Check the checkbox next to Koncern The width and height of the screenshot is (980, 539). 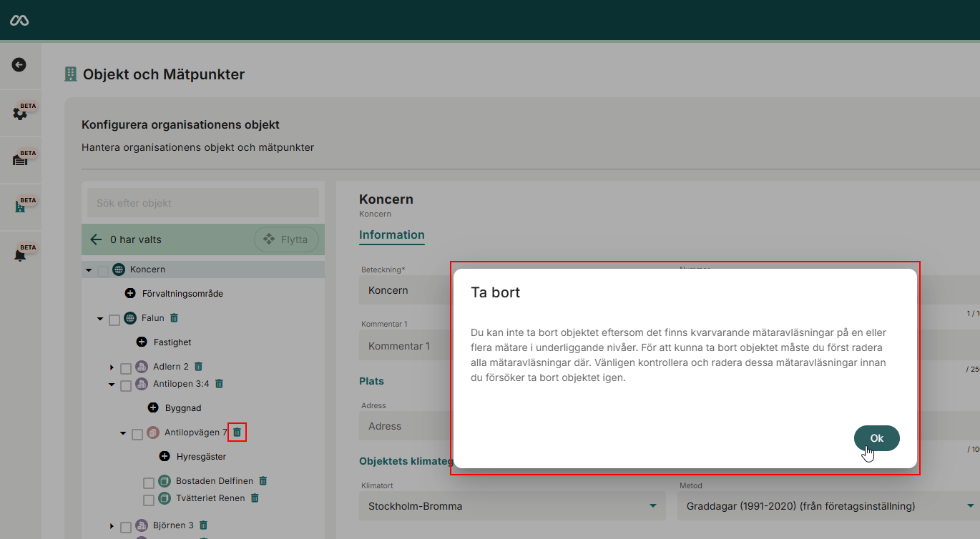(x=102, y=269)
